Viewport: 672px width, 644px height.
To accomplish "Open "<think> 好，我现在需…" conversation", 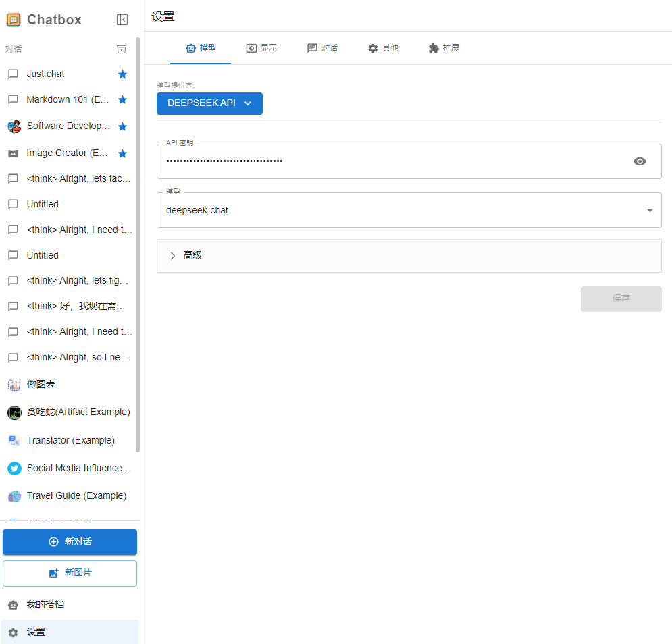I will click(x=69, y=306).
